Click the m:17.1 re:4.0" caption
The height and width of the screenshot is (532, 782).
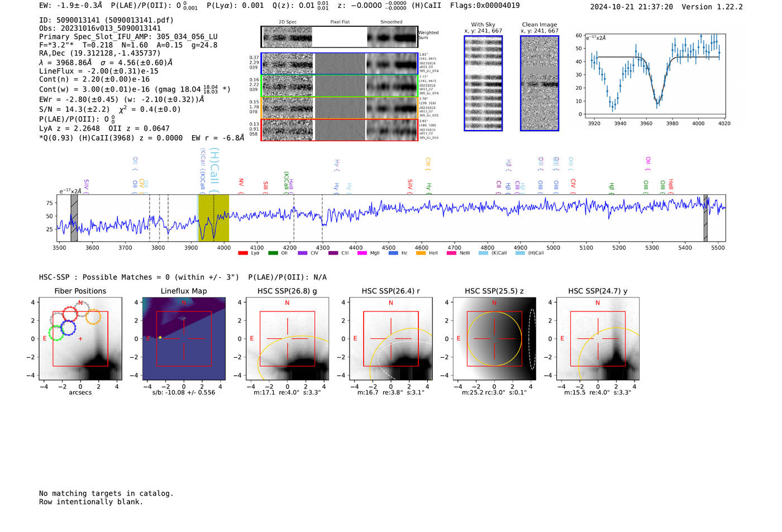click(x=287, y=392)
